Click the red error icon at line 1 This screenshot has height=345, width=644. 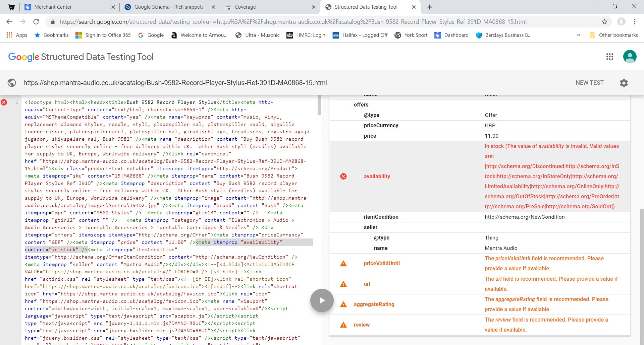click(x=4, y=102)
